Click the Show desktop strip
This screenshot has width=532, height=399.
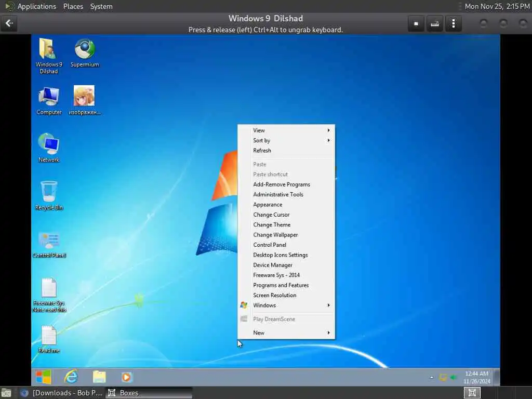[x=497, y=377]
